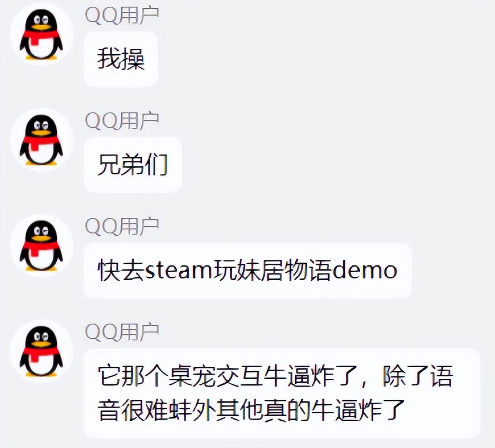Screen dimensions: 495x448
Task: Click the word demo in third message
Action: (365, 271)
